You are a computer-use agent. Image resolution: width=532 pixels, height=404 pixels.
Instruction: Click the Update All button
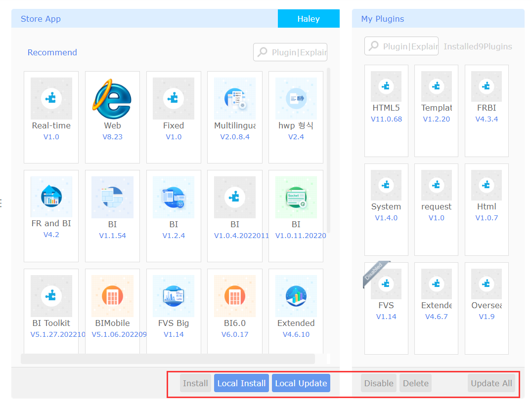491,383
